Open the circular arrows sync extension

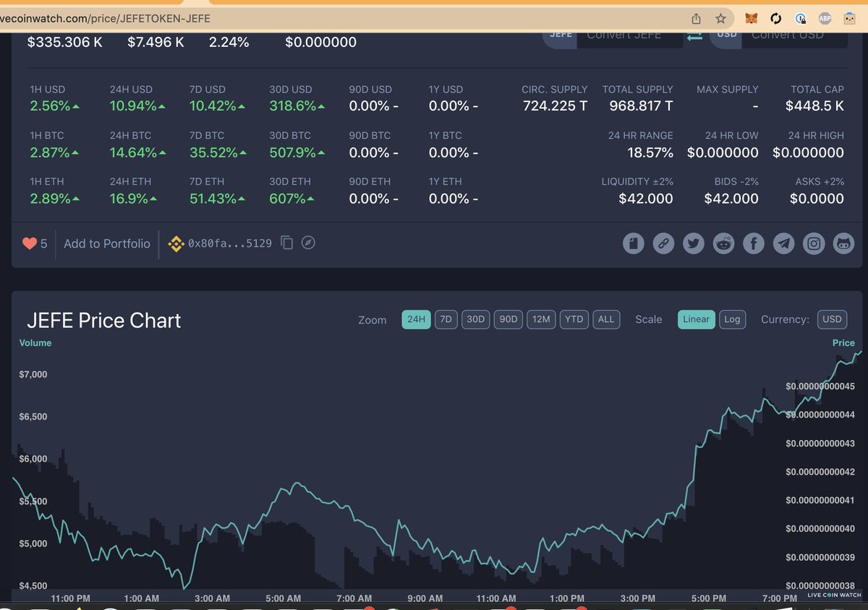pos(776,19)
